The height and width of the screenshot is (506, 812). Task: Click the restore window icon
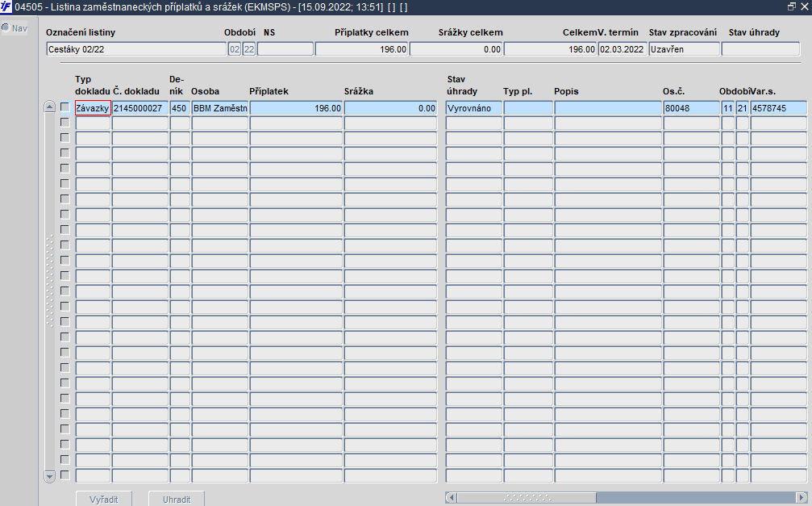[x=791, y=6]
